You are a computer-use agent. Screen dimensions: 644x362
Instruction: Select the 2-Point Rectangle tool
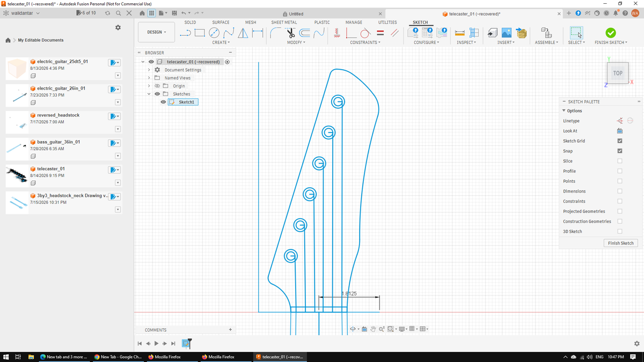200,32
